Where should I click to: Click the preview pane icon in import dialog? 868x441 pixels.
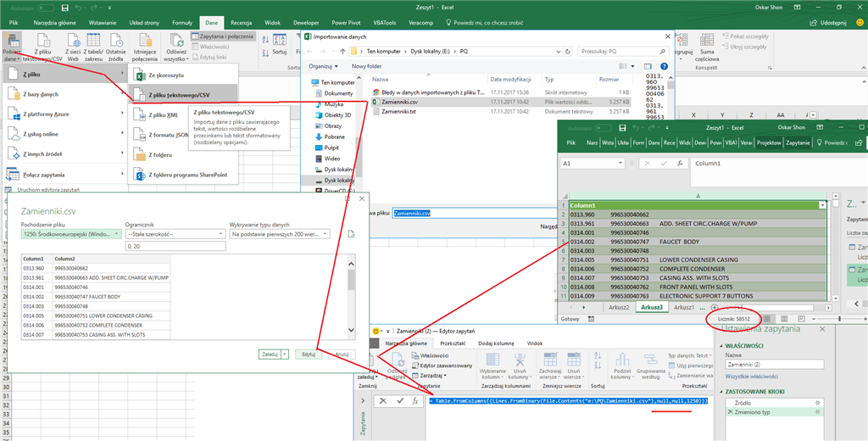[648, 66]
